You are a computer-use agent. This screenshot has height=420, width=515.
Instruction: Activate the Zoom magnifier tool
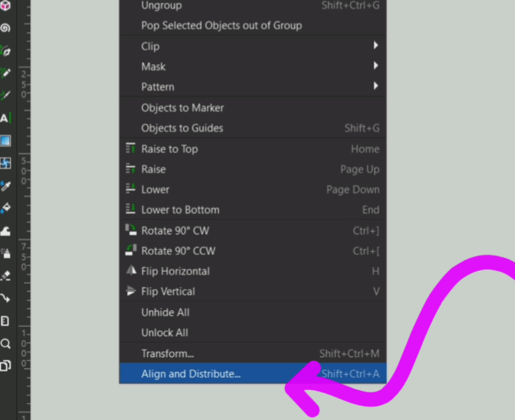(x=6, y=344)
